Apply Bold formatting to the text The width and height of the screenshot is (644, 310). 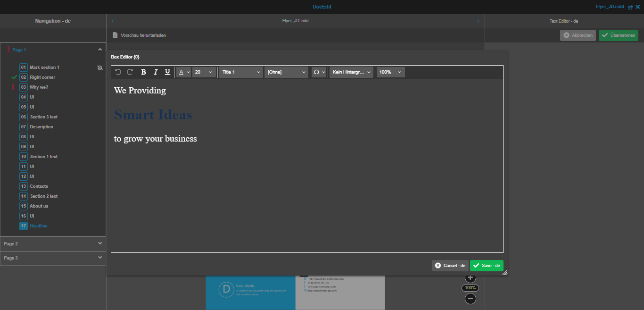tap(143, 72)
